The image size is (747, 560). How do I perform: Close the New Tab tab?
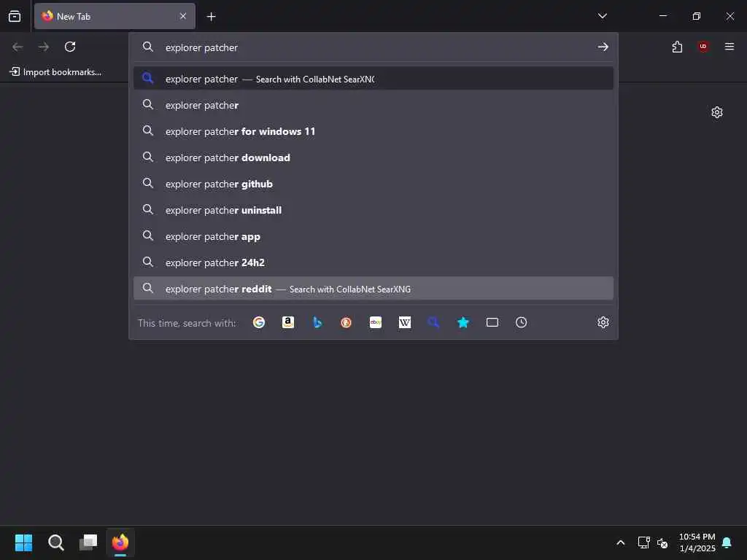click(183, 16)
